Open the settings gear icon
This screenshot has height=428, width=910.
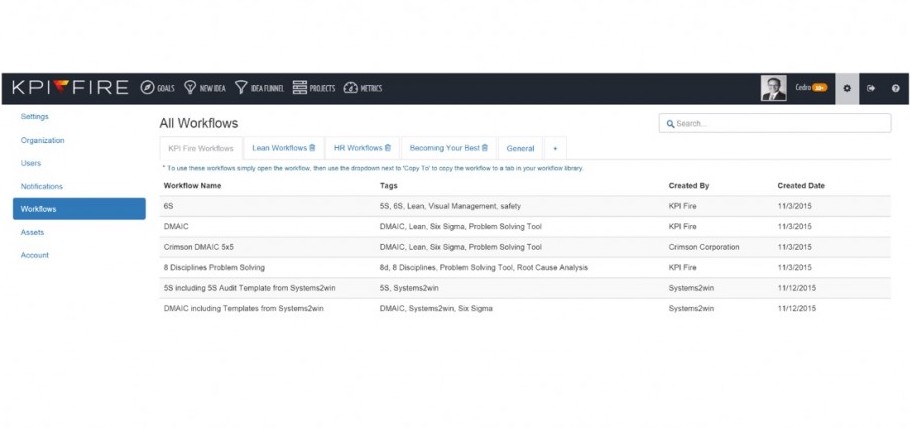(x=847, y=88)
